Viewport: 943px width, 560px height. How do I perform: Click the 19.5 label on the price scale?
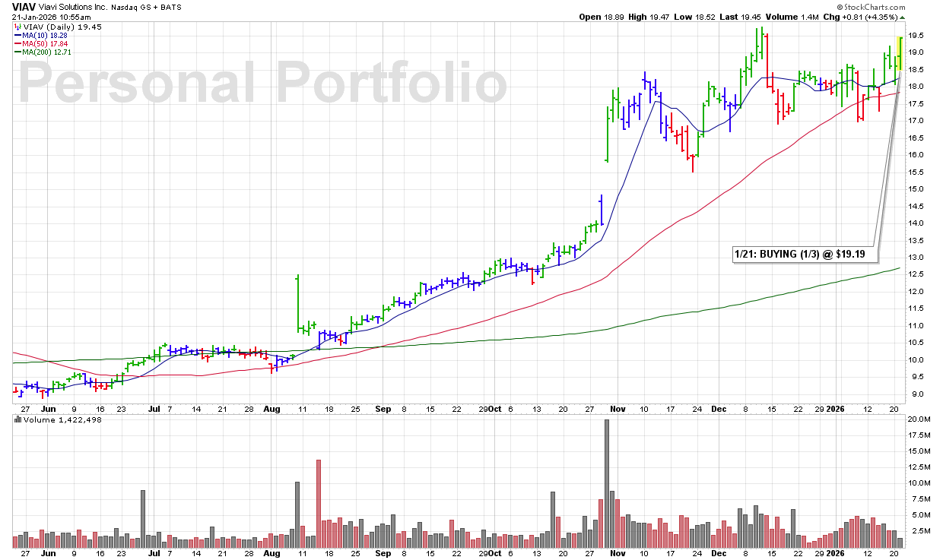(917, 35)
